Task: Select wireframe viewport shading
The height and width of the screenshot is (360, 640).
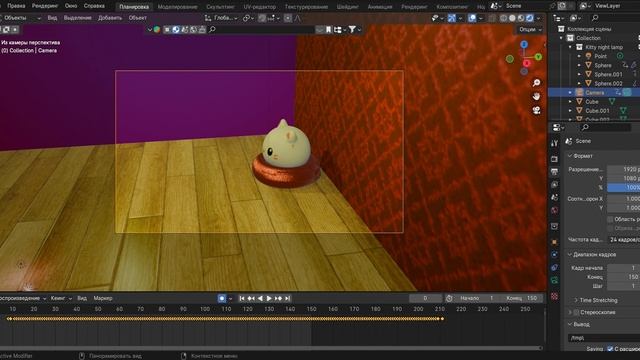Action: tap(504, 18)
